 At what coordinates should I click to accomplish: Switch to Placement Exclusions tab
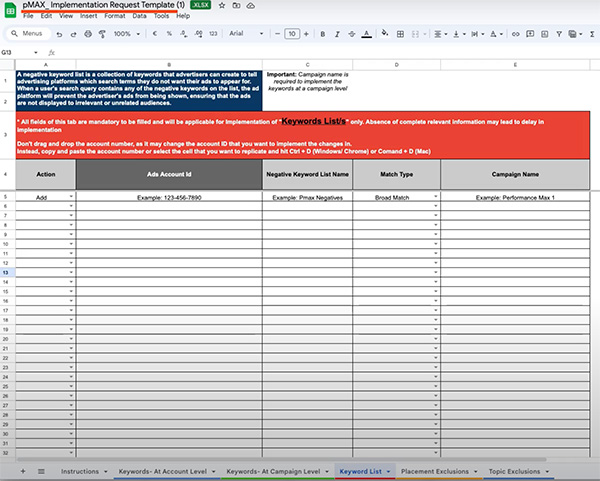click(x=435, y=471)
